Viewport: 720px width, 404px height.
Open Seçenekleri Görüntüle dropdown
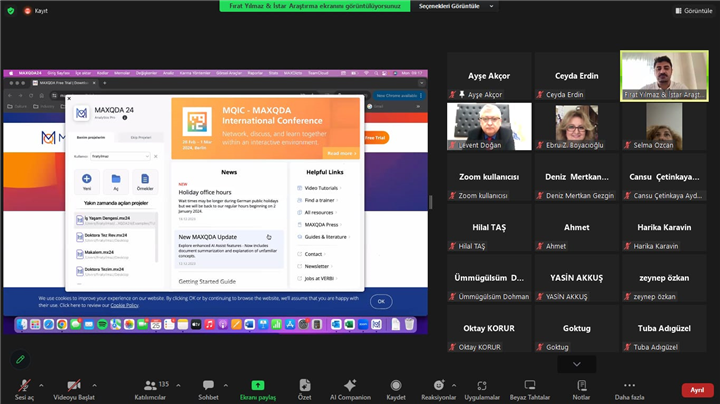[x=456, y=6]
